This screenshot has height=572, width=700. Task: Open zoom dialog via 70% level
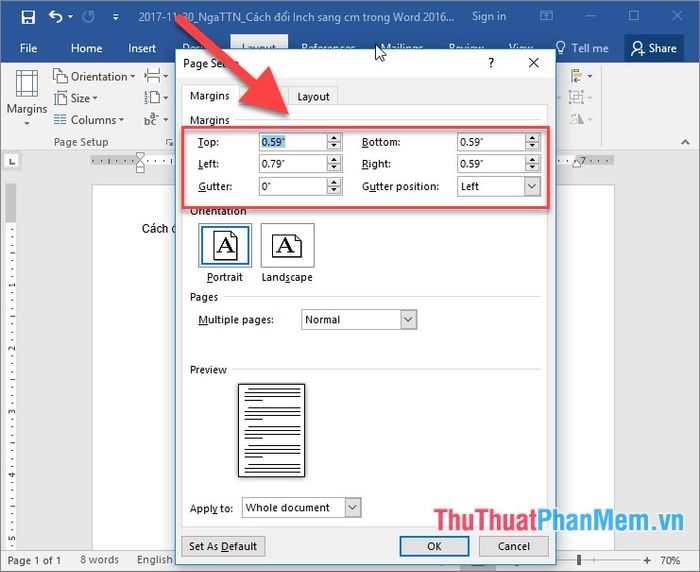(670, 560)
